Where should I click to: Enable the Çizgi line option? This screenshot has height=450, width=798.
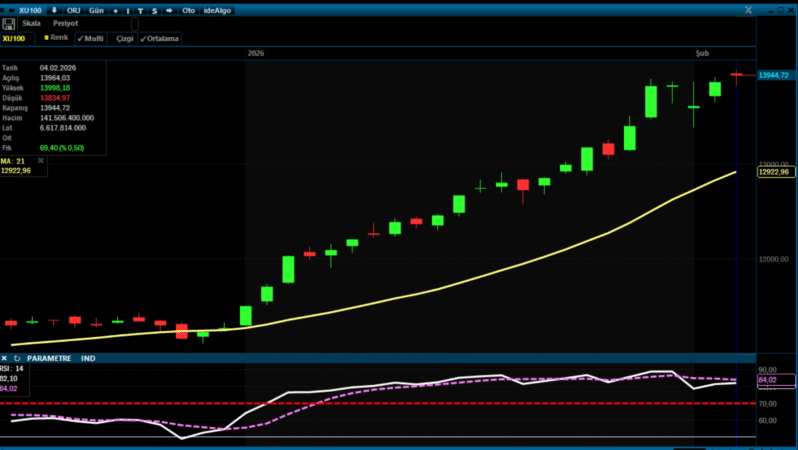tap(124, 39)
